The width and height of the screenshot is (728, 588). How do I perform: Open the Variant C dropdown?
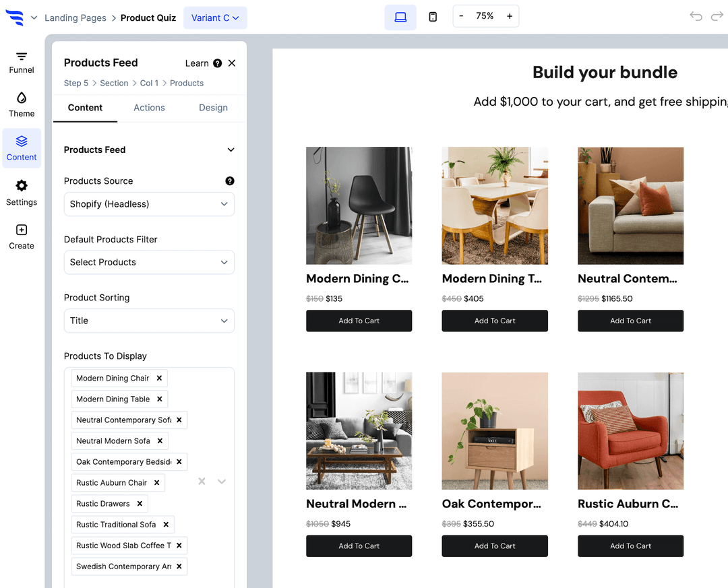click(x=215, y=18)
